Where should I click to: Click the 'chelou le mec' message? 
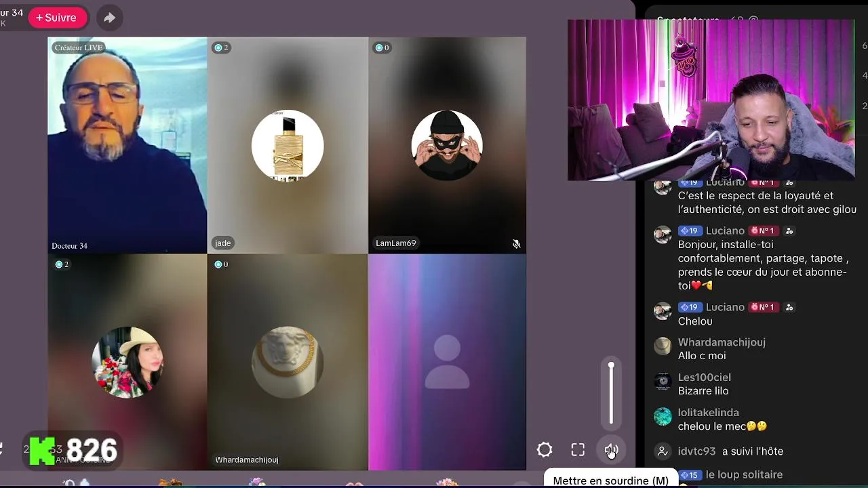pyautogui.click(x=722, y=426)
